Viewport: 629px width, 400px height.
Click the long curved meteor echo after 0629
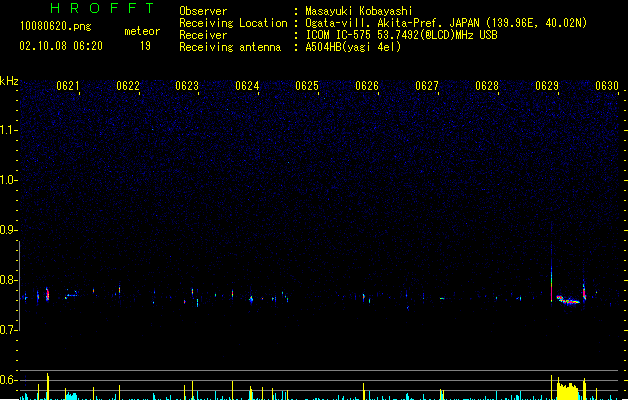coord(568,300)
